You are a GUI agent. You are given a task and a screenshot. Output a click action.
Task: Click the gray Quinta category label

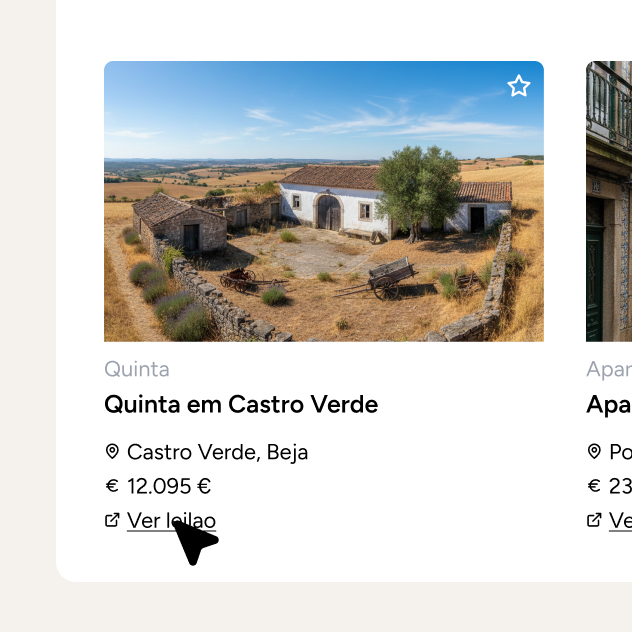coord(137,369)
